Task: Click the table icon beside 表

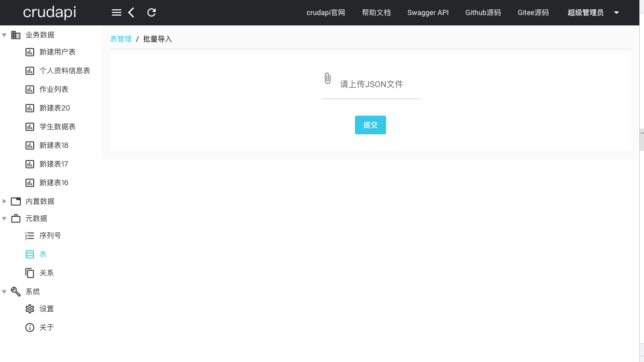Action: (x=30, y=254)
